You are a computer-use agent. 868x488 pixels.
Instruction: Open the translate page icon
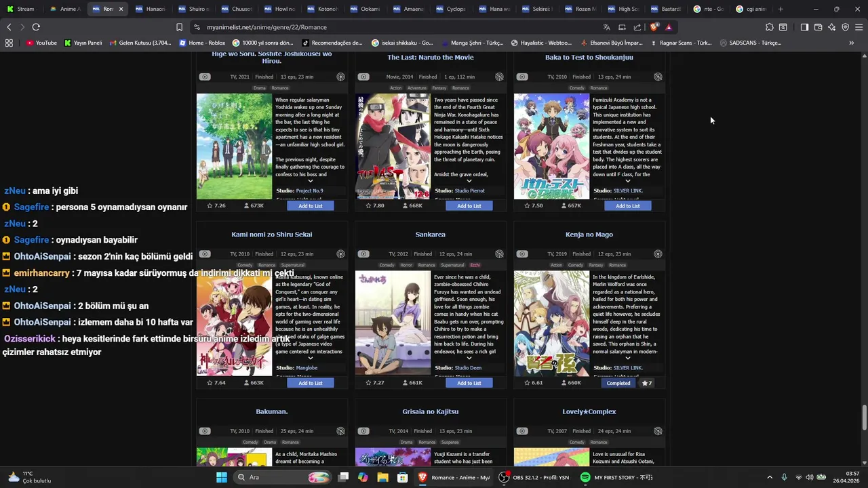606,27
